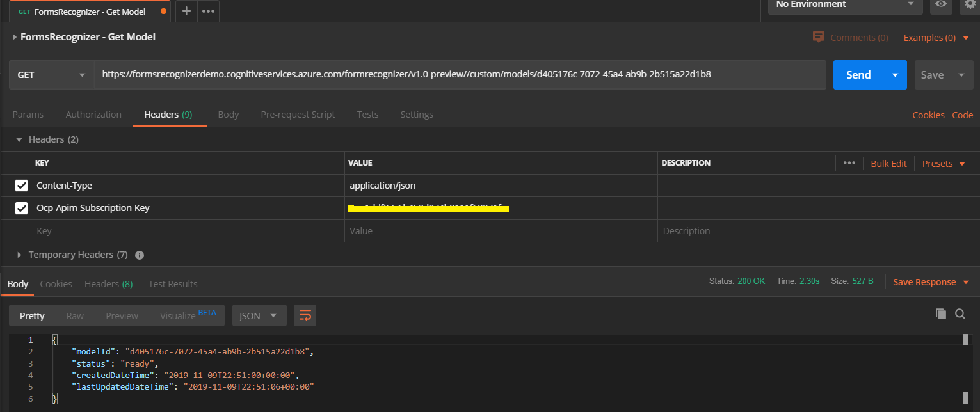Switch to the Authorization tab
Image resolution: width=980 pixels, height=412 pixels.
(x=93, y=115)
